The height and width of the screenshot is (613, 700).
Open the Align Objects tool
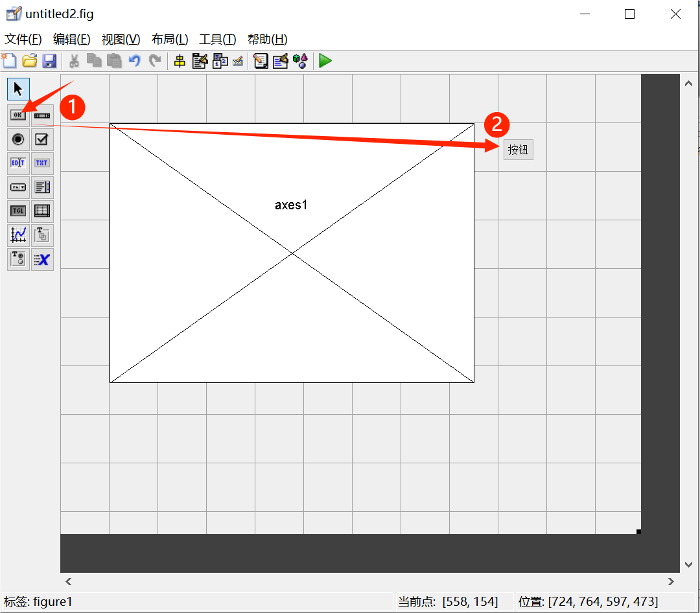[180, 61]
